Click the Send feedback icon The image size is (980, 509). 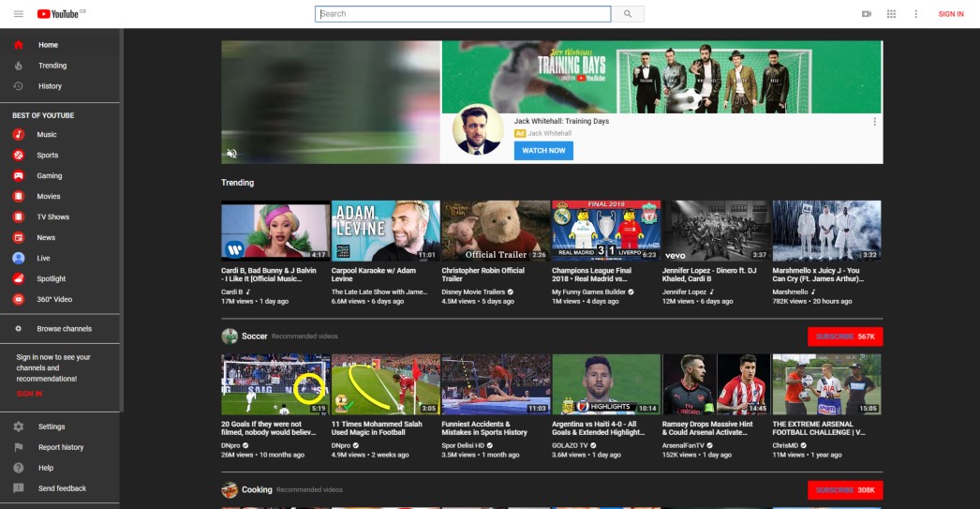point(19,488)
